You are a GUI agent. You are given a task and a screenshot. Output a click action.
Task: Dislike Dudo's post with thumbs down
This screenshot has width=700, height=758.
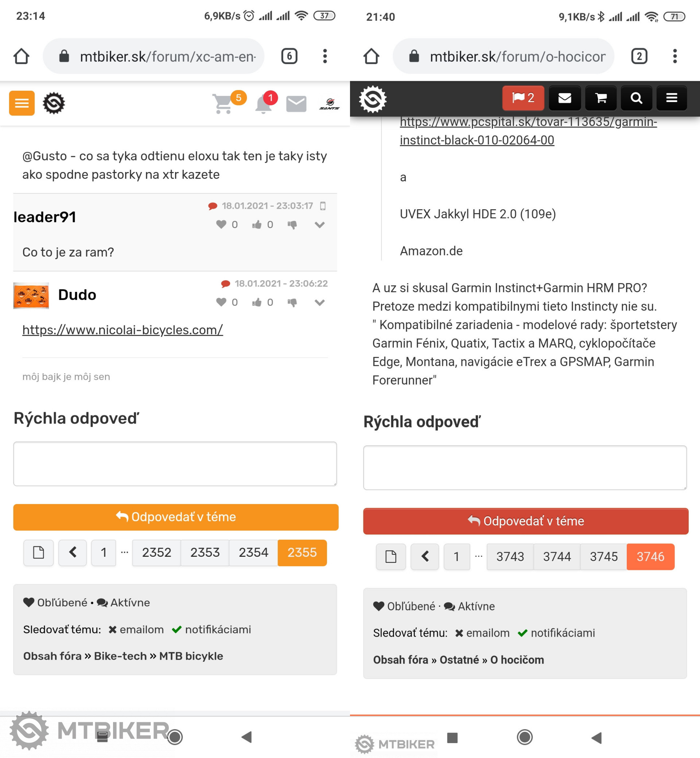292,302
